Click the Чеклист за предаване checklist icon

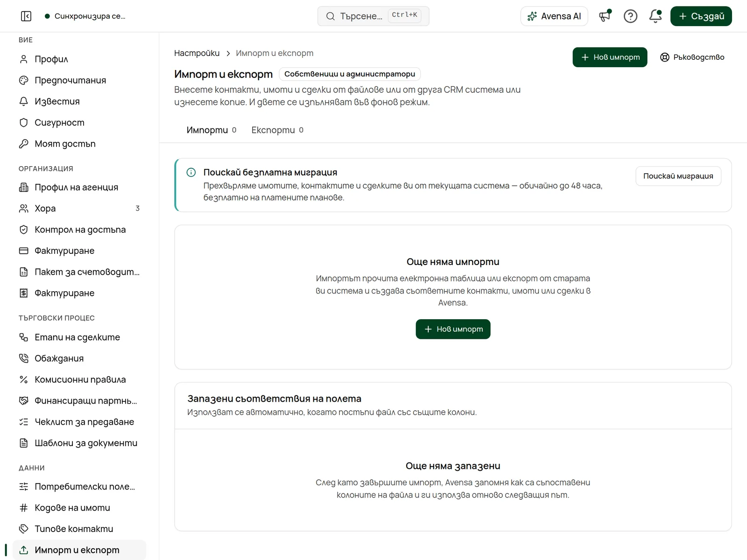click(24, 422)
